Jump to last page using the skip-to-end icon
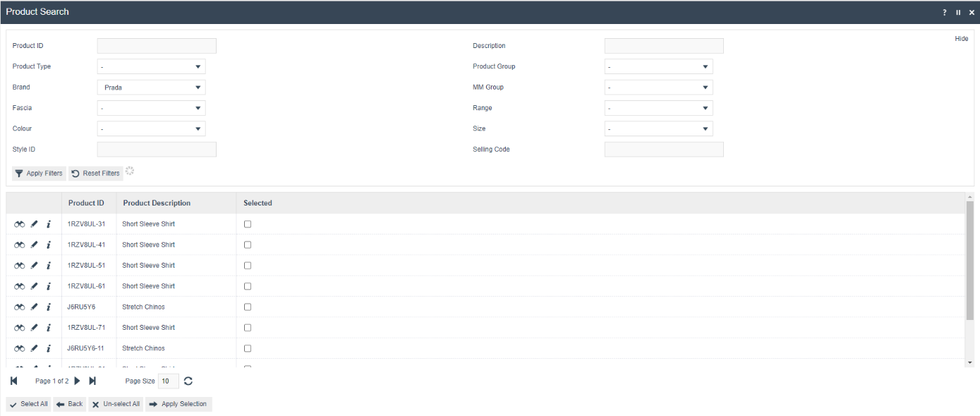This screenshot has height=416, width=980. point(92,381)
